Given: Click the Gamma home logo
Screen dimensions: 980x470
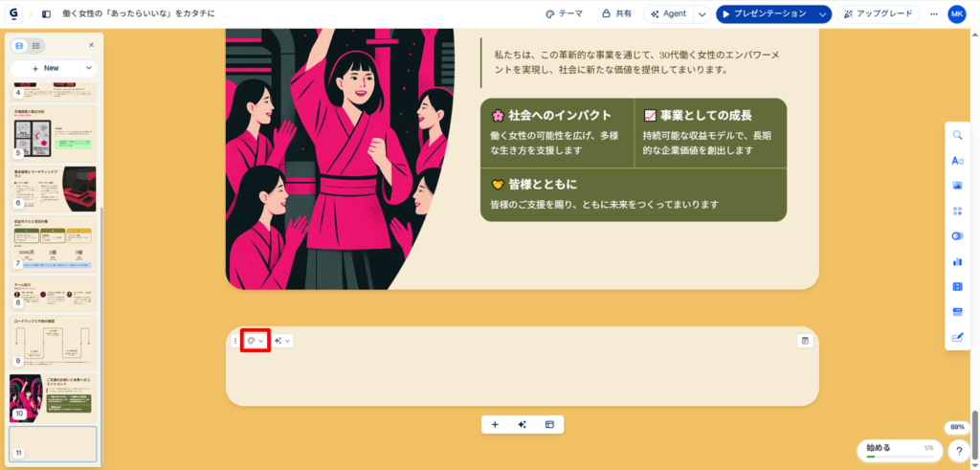Looking at the screenshot, I should pos(13,13).
